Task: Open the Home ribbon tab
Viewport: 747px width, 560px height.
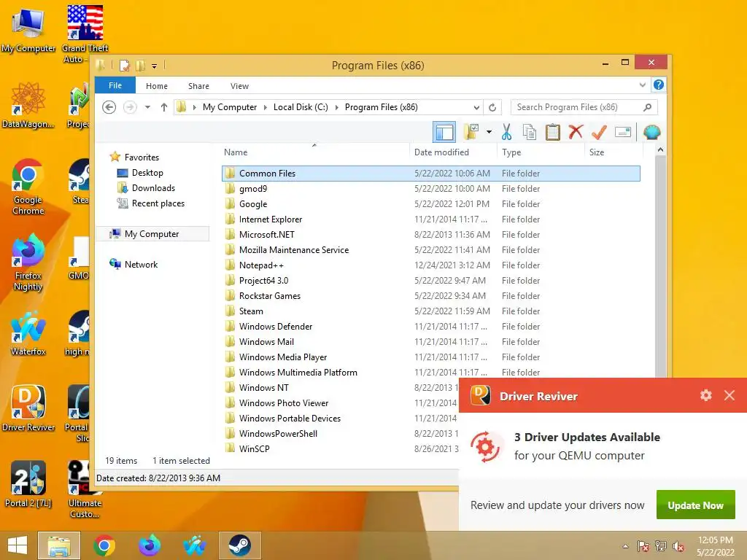Action: tap(157, 86)
